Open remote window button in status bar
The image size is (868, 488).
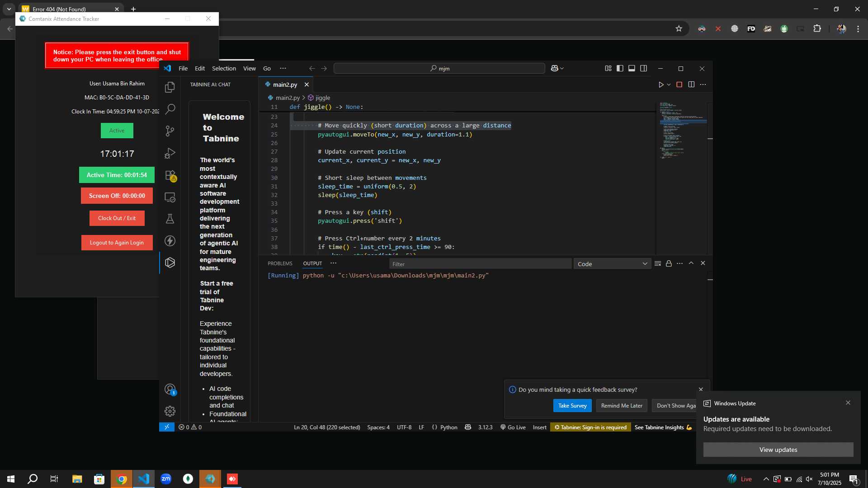[167, 427]
